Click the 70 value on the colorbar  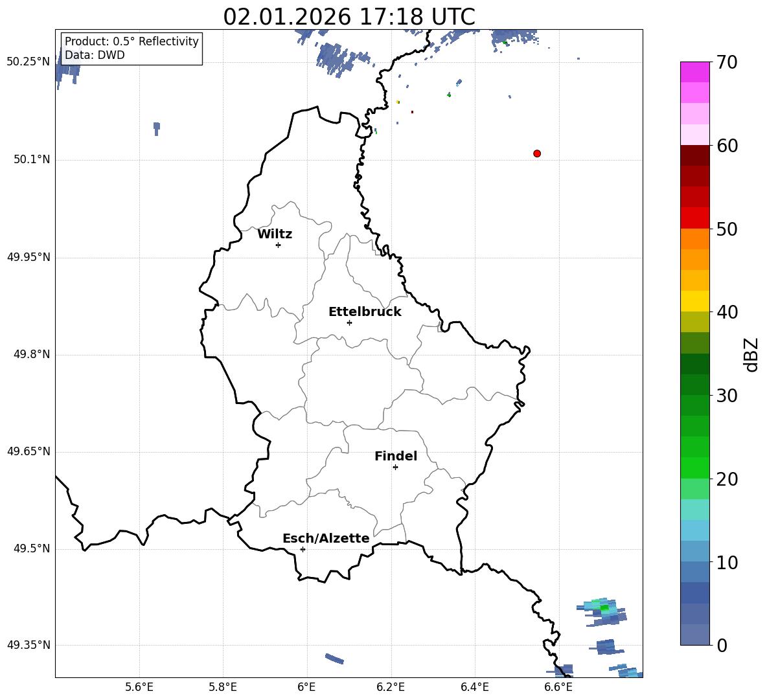click(x=727, y=62)
